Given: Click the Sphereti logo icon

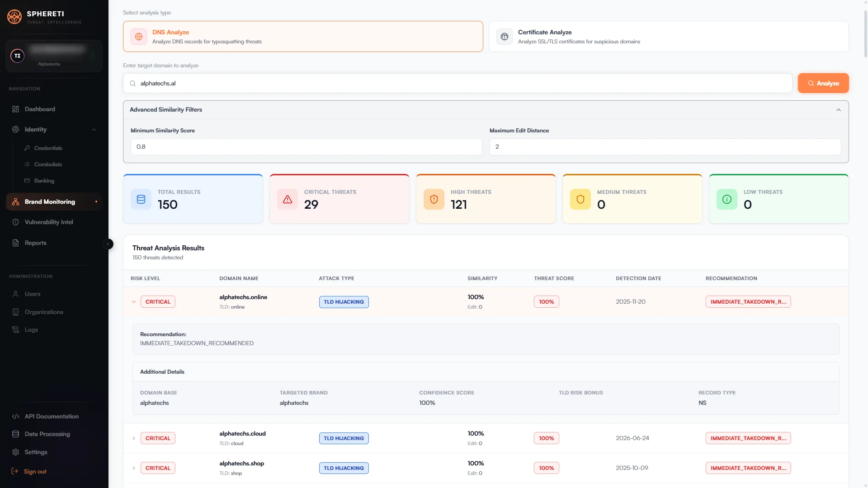Looking at the screenshot, I should click(x=14, y=17).
